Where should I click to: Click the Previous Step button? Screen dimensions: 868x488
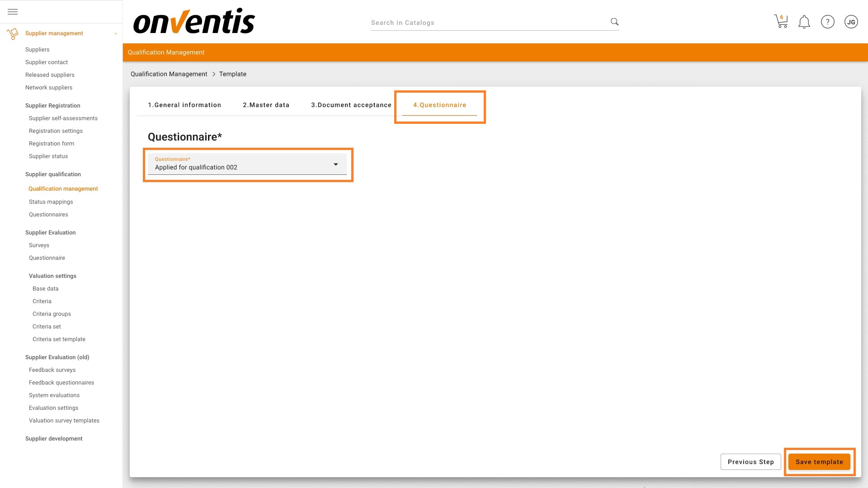pyautogui.click(x=750, y=462)
